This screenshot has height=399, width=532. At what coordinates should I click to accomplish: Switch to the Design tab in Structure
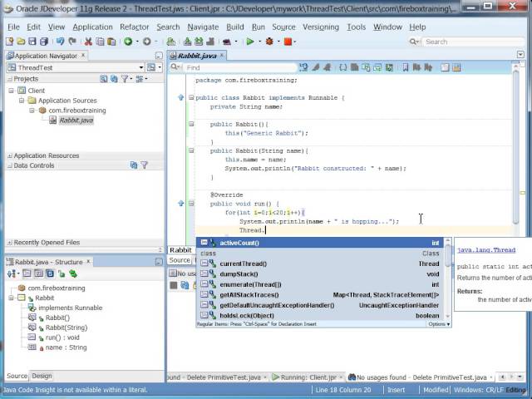point(42,376)
